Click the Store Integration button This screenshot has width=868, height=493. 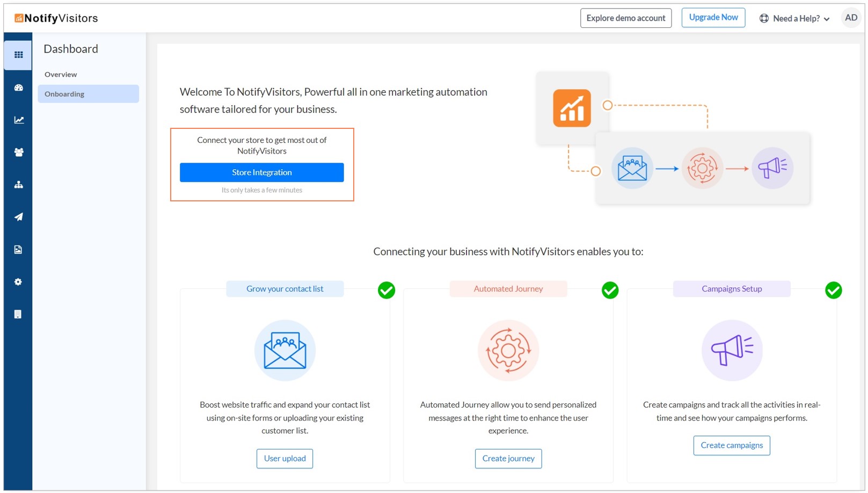pos(262,172)
